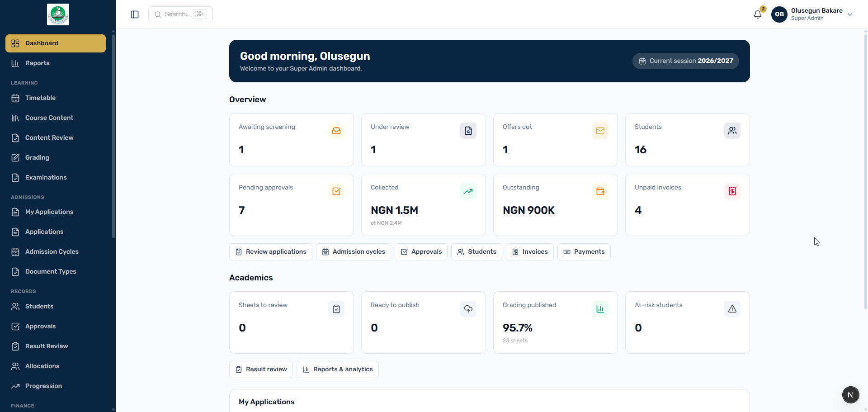Go to Timetable page

coord(56,98)
